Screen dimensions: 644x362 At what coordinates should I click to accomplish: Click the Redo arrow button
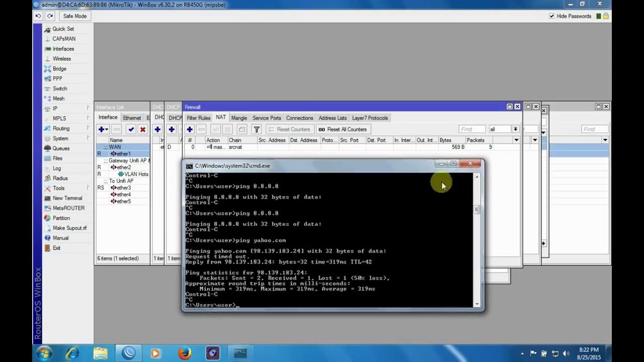[49, 16]
